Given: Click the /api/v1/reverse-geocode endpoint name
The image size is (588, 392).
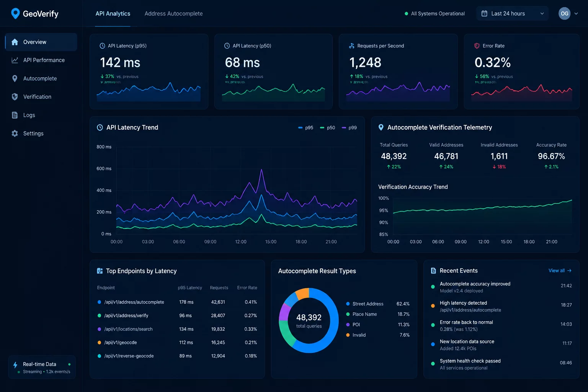Looking at the screenshot, I should (x=129, y=356).
